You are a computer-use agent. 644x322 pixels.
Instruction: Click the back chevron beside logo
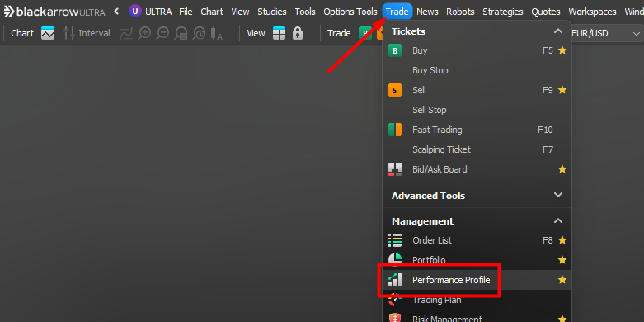tap(116, 12)
